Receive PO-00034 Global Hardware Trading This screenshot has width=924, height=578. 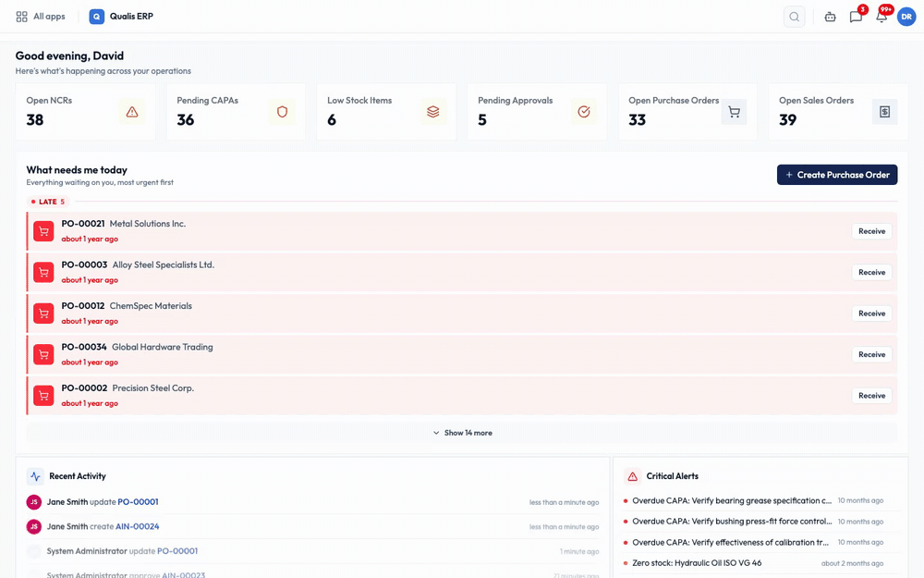coord(871,354)
